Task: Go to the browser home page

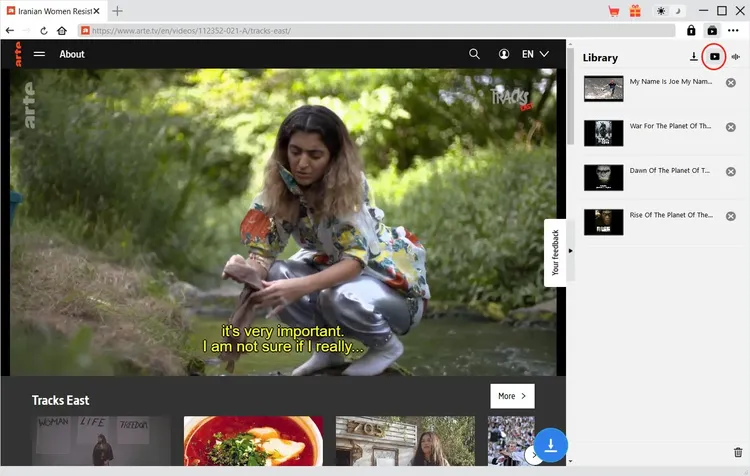Action: (62, 31)
